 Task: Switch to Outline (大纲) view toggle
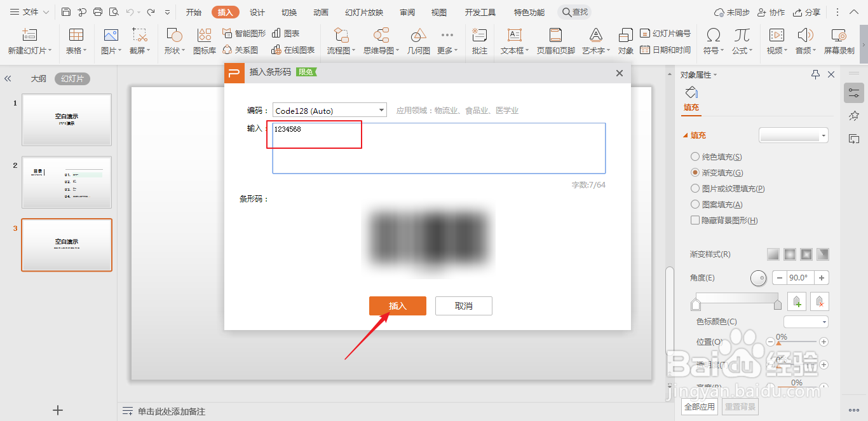[x=39, y=79]
